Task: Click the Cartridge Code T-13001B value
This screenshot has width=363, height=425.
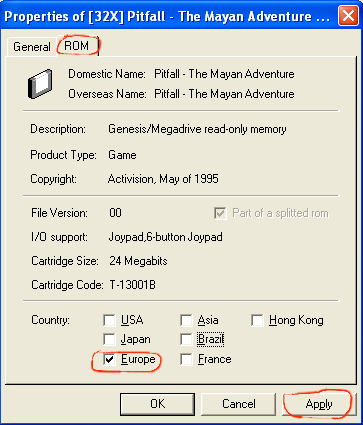Action: [132, 285]
